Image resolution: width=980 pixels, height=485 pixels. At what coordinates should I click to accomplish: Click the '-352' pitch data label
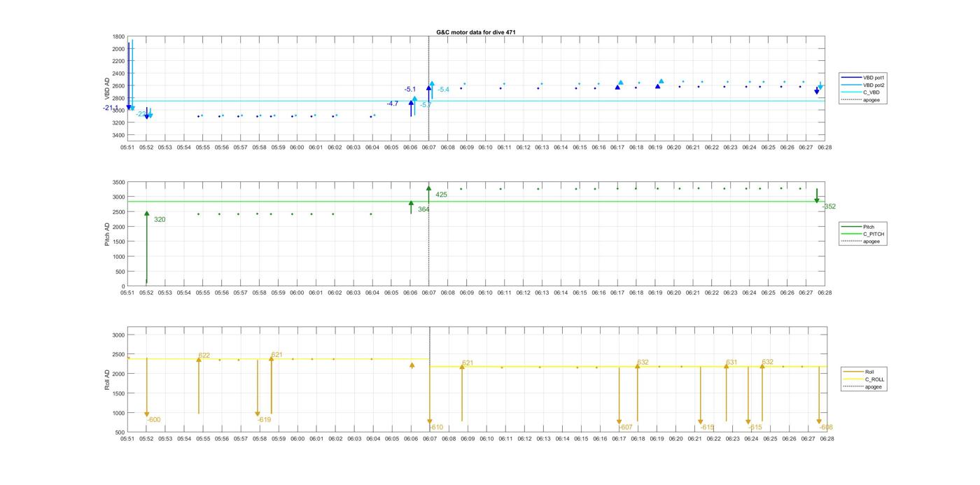click(829, 206)
